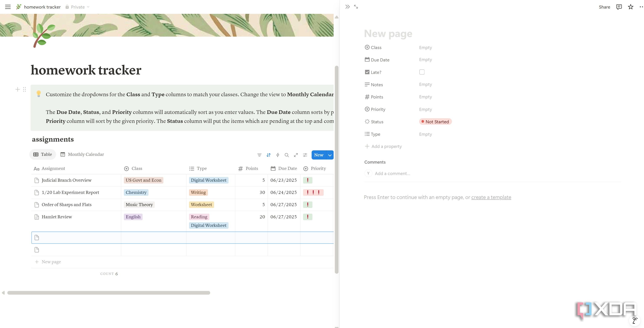
Task: Open the sidebar hamburger menu
Action: (x=8, y=7)
